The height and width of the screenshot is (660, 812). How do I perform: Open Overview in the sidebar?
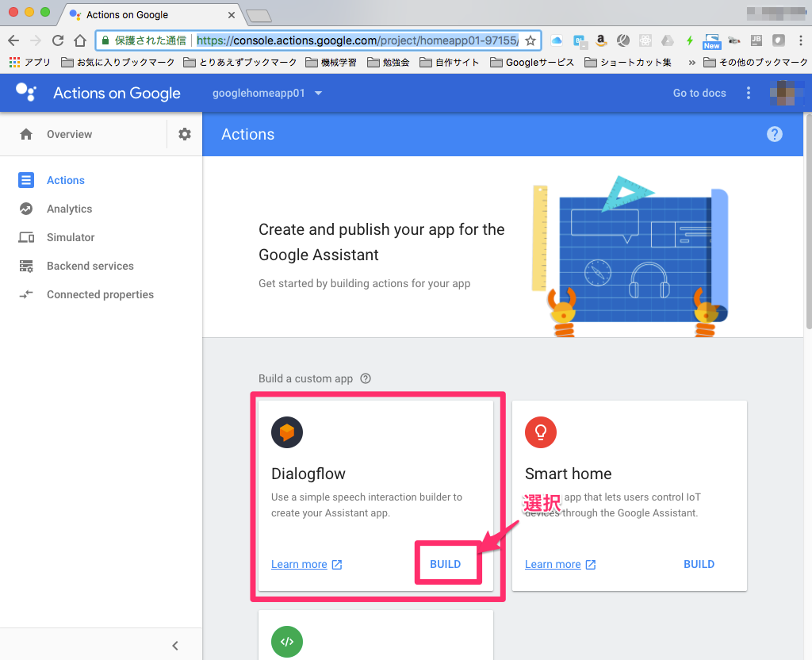point(70,134)
